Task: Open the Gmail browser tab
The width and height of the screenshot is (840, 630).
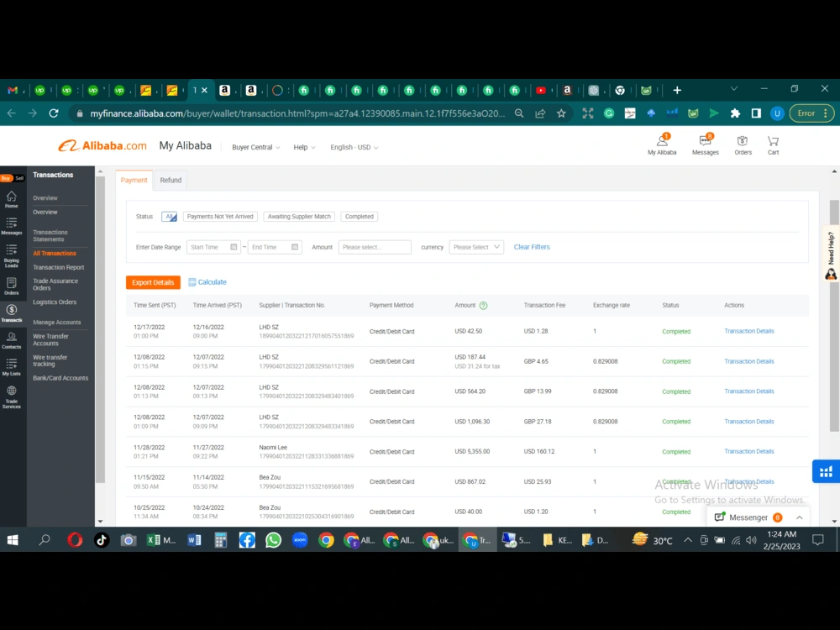Action: pyautogui.click(x=13, y=90)
